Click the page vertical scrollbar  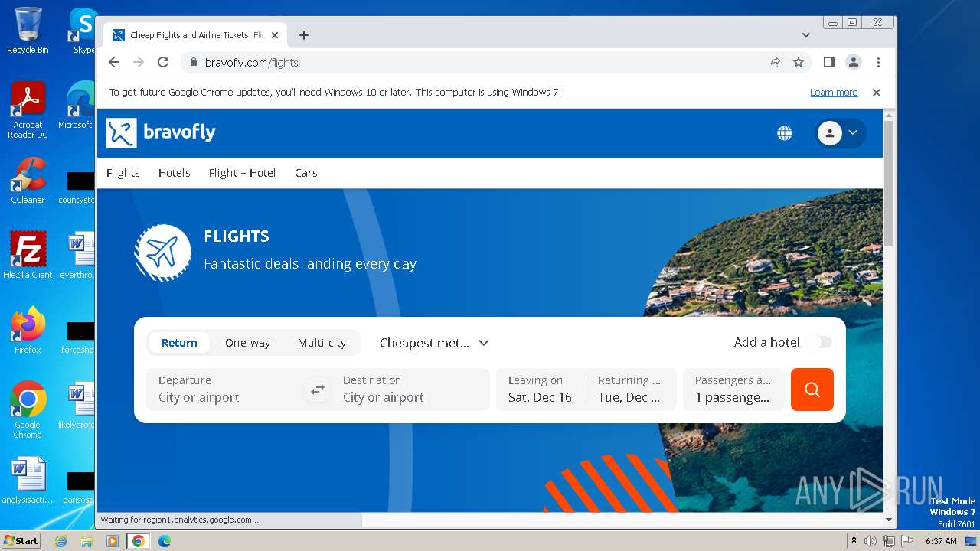pyautogui.click(x=888, y=184)
